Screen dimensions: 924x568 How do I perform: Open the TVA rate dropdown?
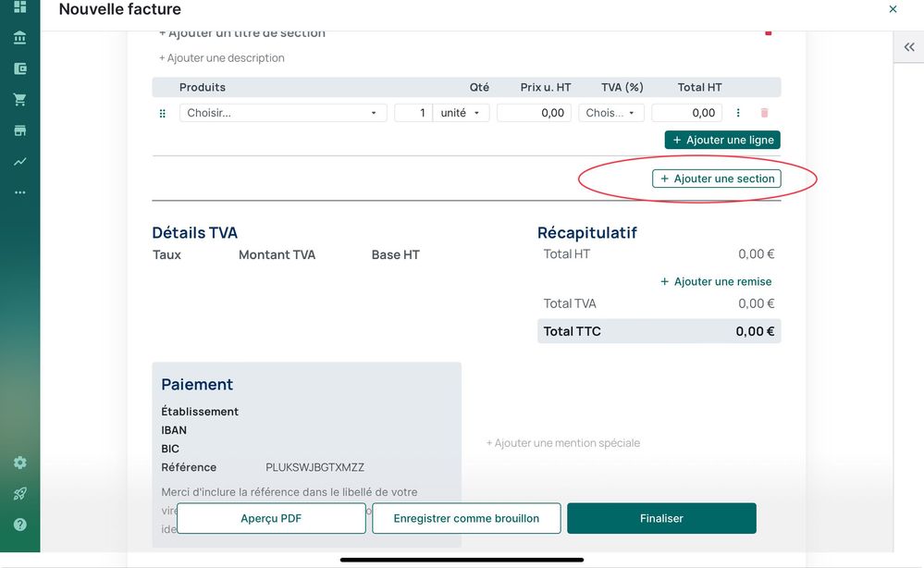610,113
